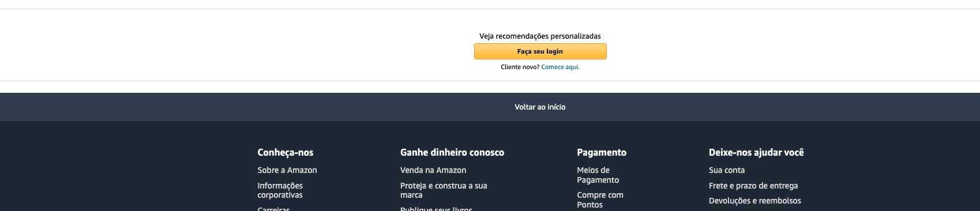The height and width of the screenshot is (211, 980).
Task: Click Cliente novo? text
Action: pyautogui.click(x=520, y=67)
